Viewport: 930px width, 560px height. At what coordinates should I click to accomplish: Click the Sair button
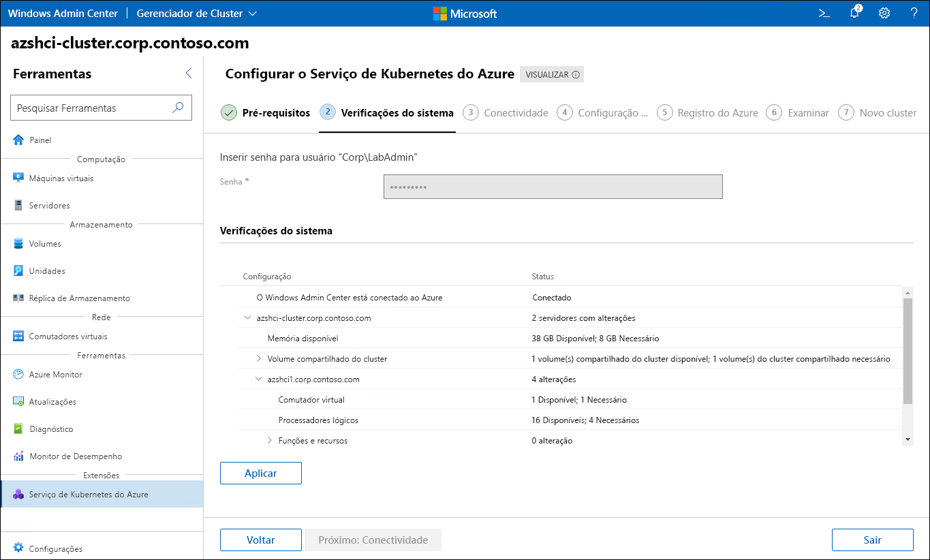point(873,540)
